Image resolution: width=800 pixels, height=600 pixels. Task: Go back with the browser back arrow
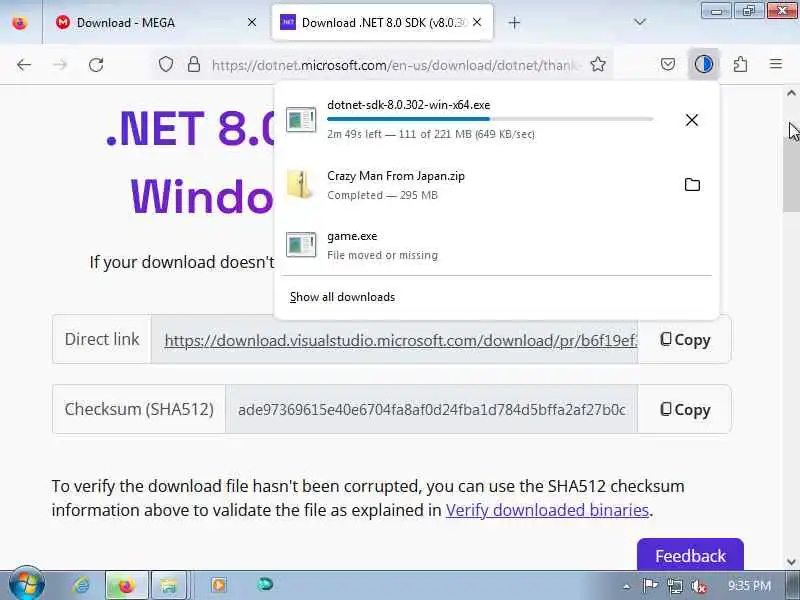coord(24,65)
